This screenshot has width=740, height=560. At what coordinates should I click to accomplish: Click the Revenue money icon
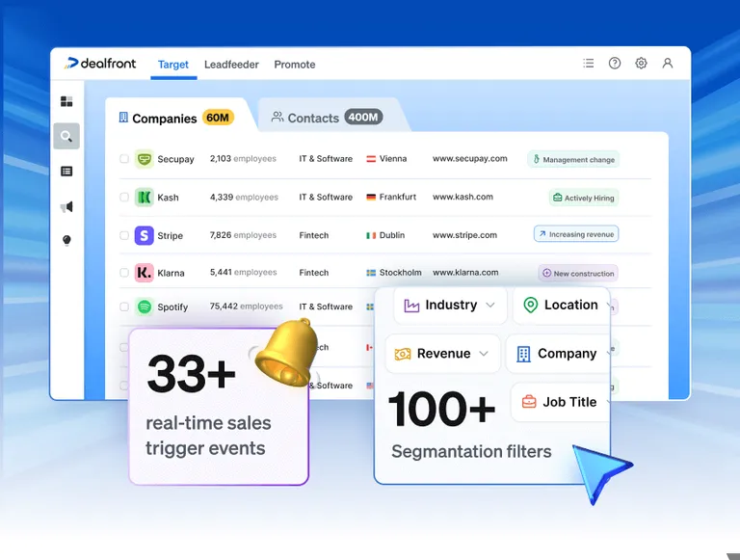point(403,354)
